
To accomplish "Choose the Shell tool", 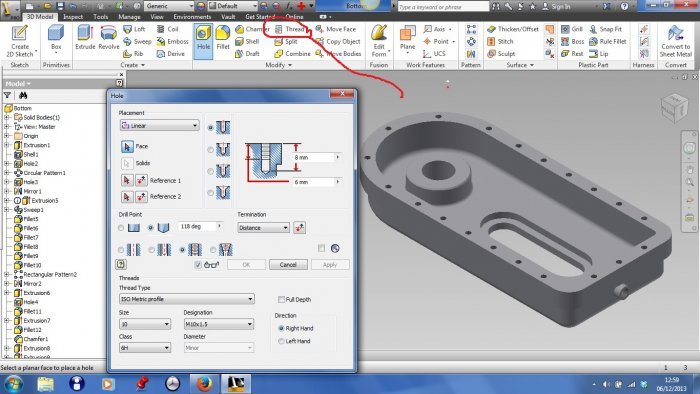I will click(247, 41).
